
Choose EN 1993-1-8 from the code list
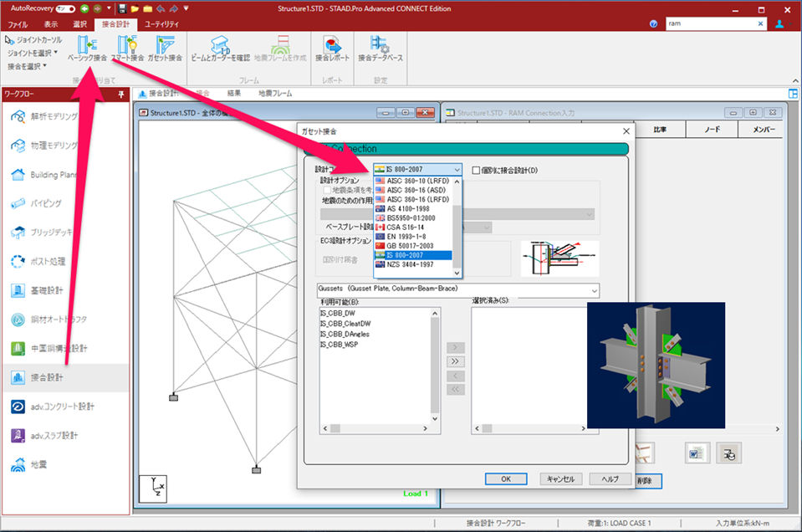click(413, 237)
